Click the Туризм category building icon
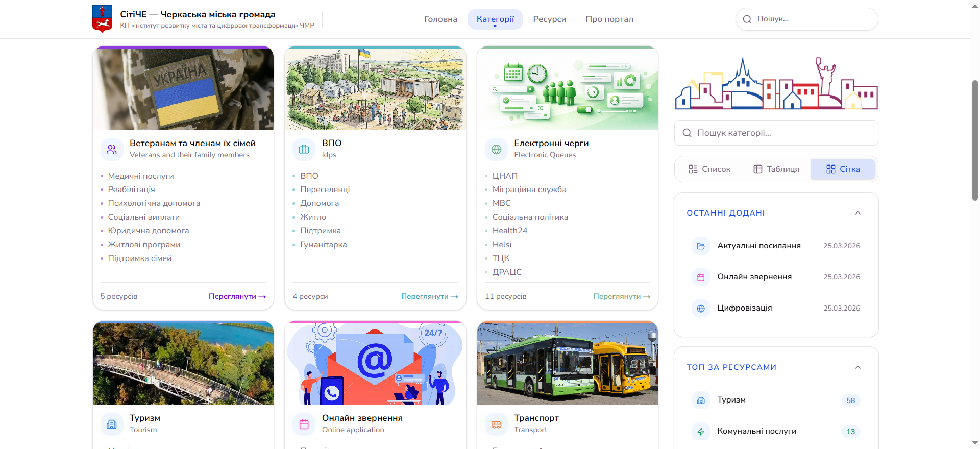The height and width of the screenshot is (449, 980). (112, 424)
